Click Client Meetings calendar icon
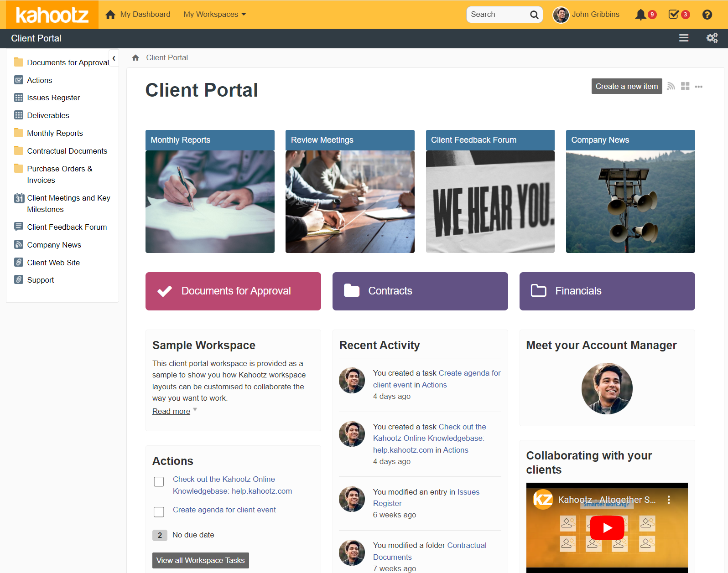 tap(19, 198)
